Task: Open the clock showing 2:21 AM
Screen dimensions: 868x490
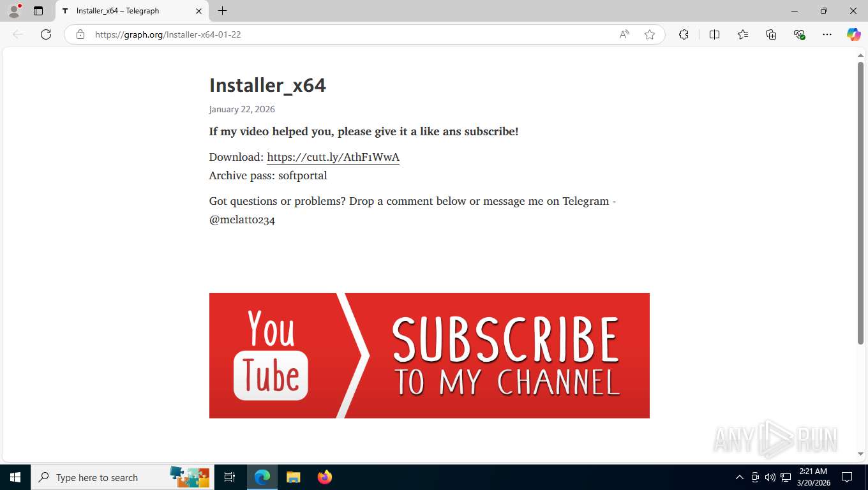Action: [812, 477]
